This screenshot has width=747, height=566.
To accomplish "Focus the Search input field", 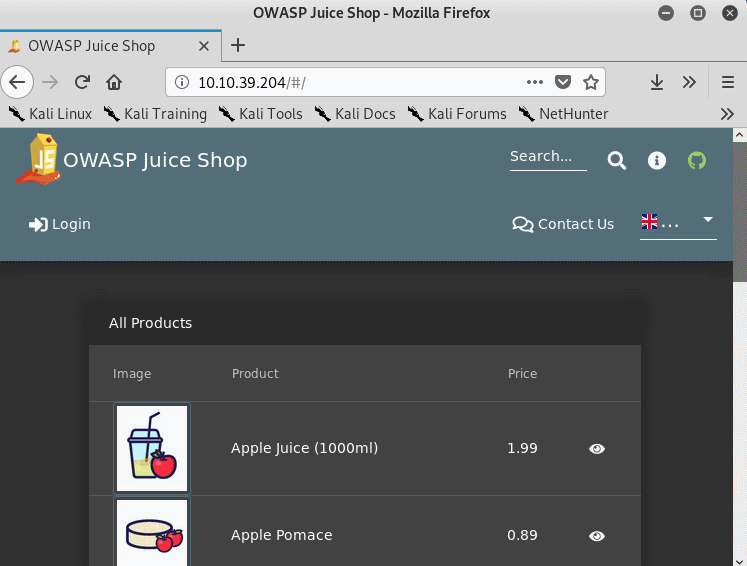I will pyautogui.click(x=548, y=157).
